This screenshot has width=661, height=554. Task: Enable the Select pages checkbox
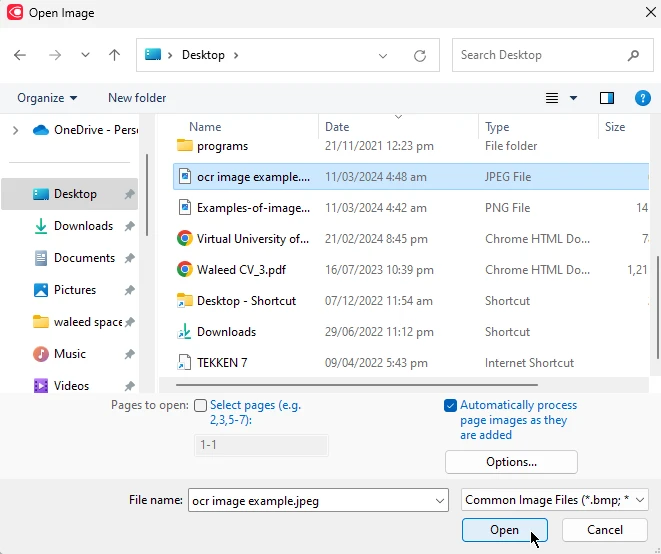point(201,406)
